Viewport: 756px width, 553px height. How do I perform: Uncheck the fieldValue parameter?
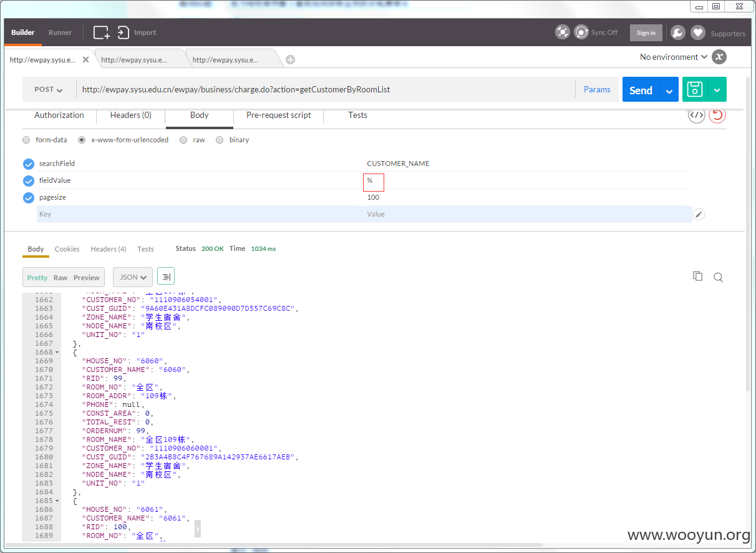(x=29, y=181)
